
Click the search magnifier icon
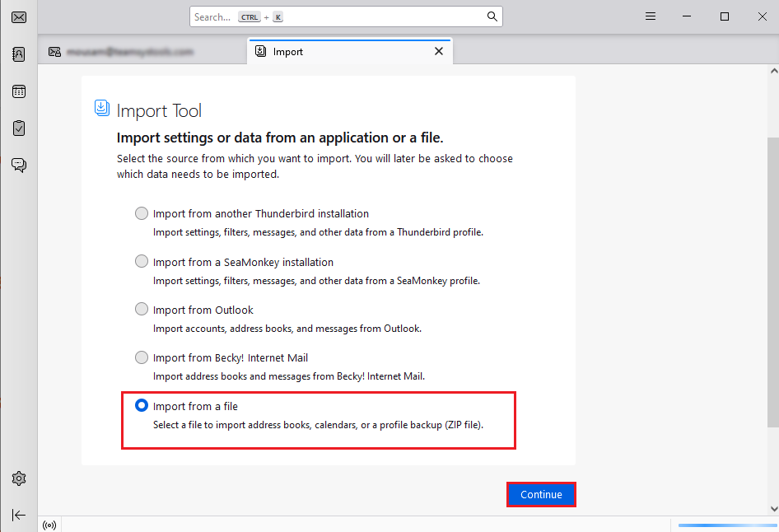click(x=492, y=16)
